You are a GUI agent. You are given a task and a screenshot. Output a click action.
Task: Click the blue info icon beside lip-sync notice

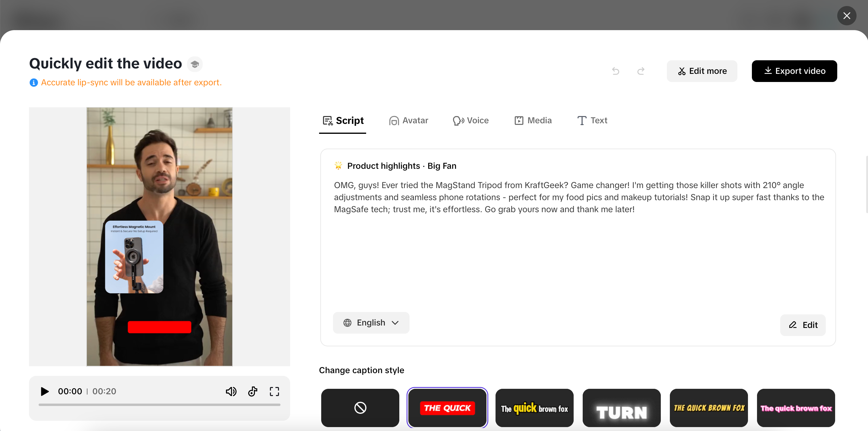(x=34, y=83)
